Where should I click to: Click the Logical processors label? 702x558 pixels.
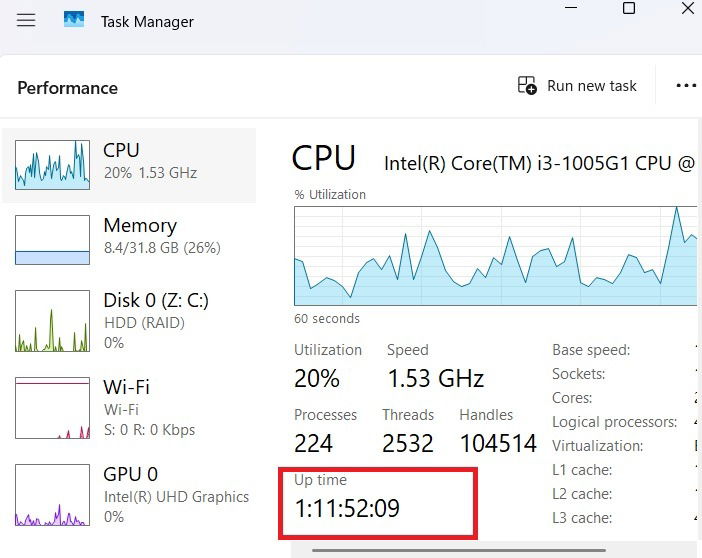614,422
